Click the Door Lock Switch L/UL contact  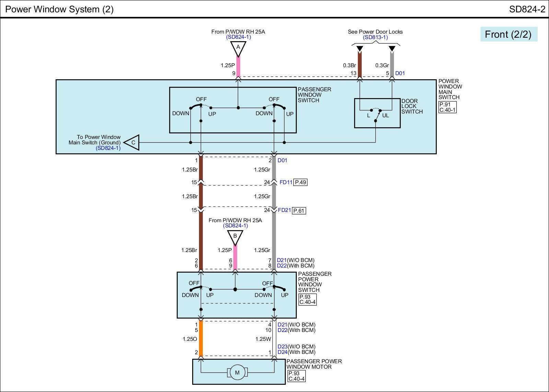377,115
